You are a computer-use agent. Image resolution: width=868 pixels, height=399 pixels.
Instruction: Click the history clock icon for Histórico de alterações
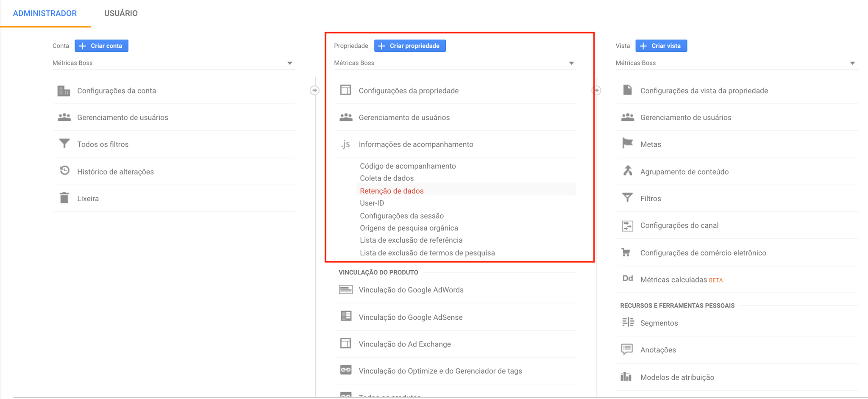(x=64, y=171)
